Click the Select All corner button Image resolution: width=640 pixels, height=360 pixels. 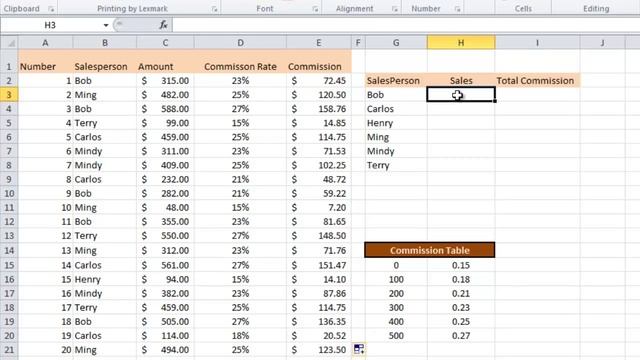(x=9, y=42)
